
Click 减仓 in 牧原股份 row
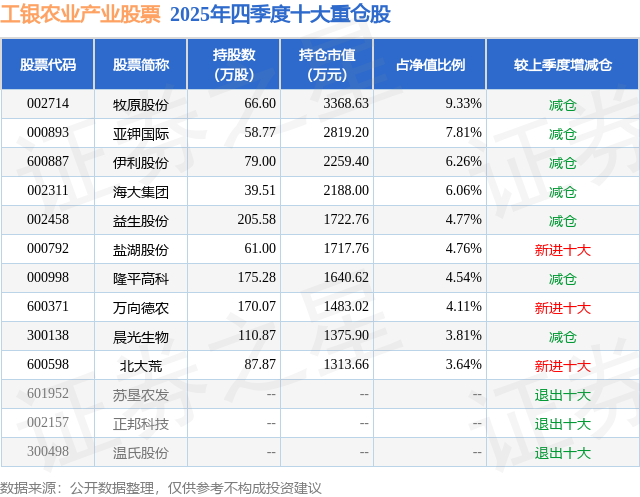point(562,105)
